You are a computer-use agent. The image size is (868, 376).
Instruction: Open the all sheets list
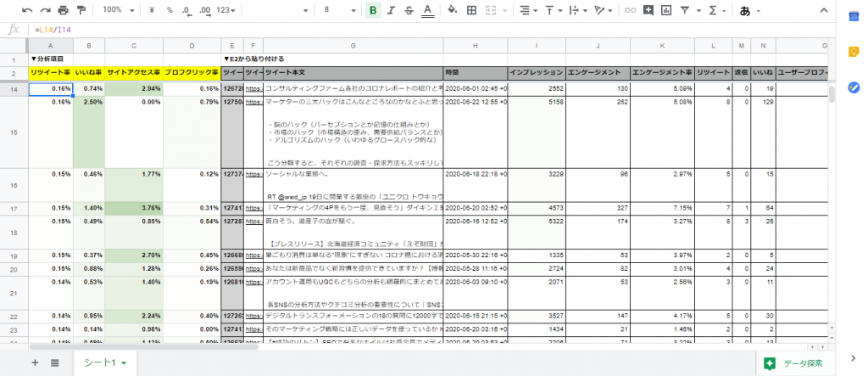point(54,362)
